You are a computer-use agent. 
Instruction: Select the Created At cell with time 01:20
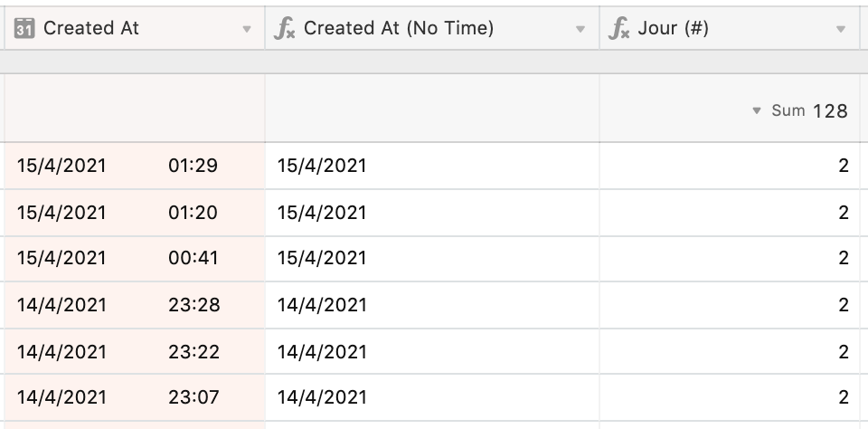135,213
